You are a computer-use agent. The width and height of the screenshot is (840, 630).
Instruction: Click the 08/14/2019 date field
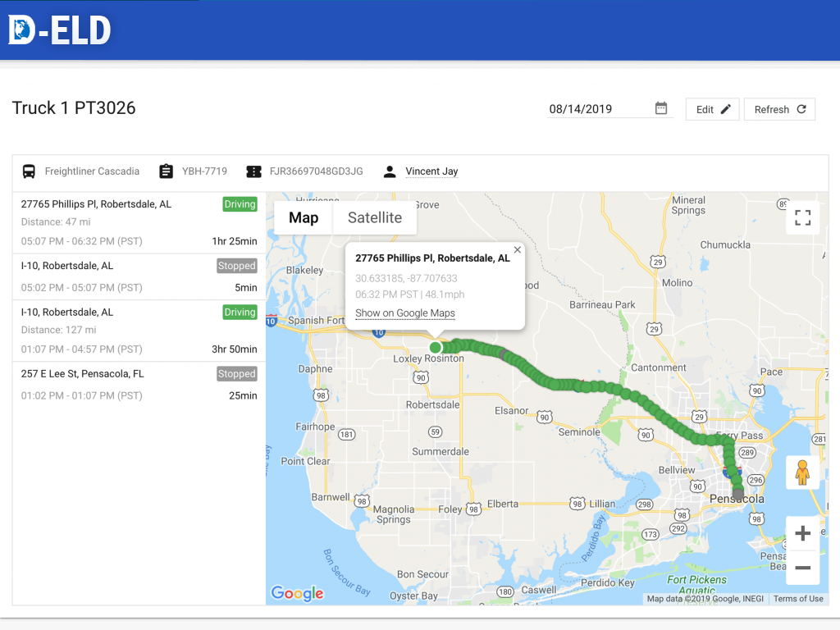click(x=599, y=109)
